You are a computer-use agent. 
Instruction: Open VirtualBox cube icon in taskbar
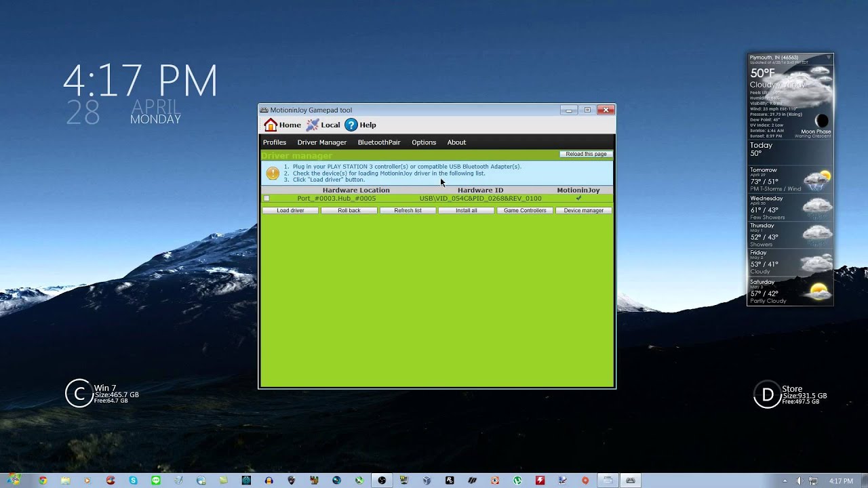pyautogui.click(x=427, y=481)
